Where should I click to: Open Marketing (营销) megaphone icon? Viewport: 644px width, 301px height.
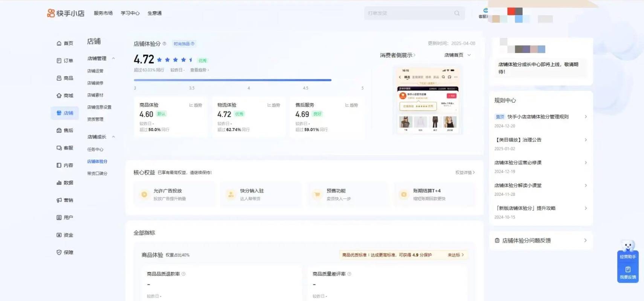click(59, 200)
